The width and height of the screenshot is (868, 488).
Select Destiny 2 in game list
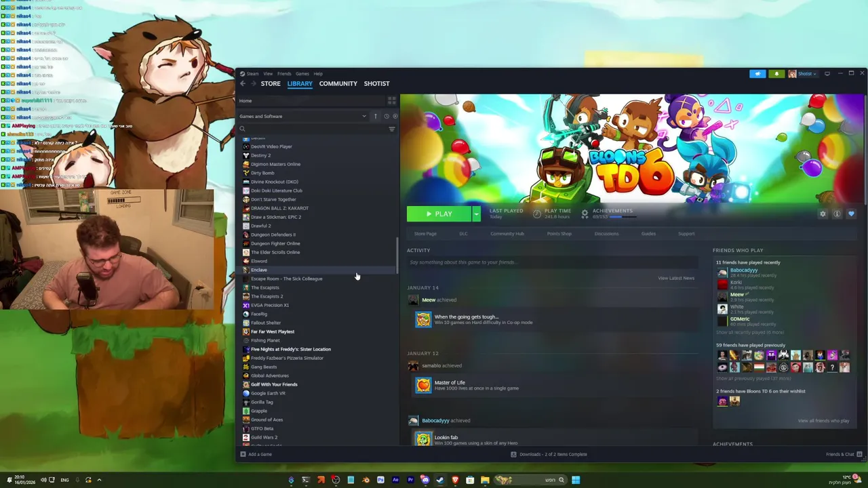tap(260, 155)
